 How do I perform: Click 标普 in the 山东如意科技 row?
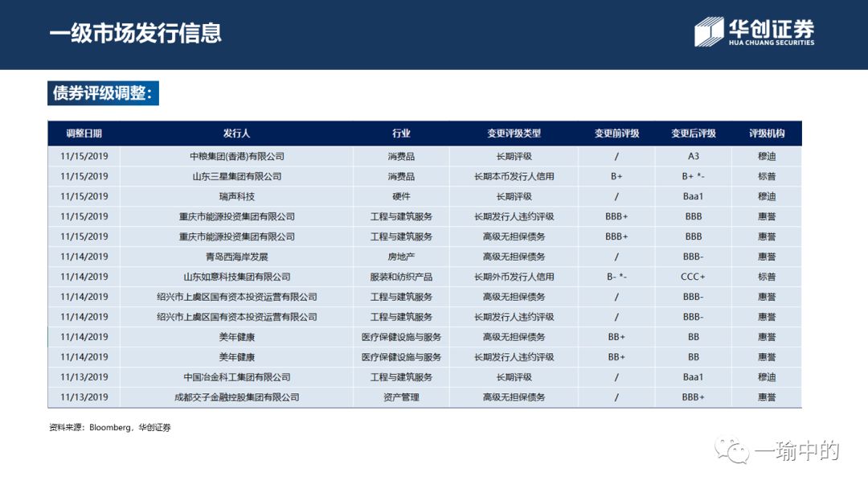[x=767, y=277]
